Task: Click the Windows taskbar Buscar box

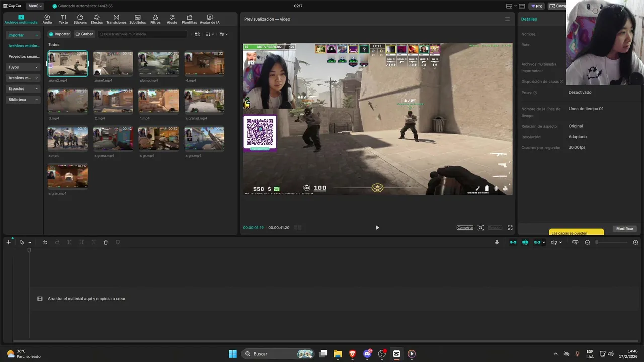Action: coord(278,354)
